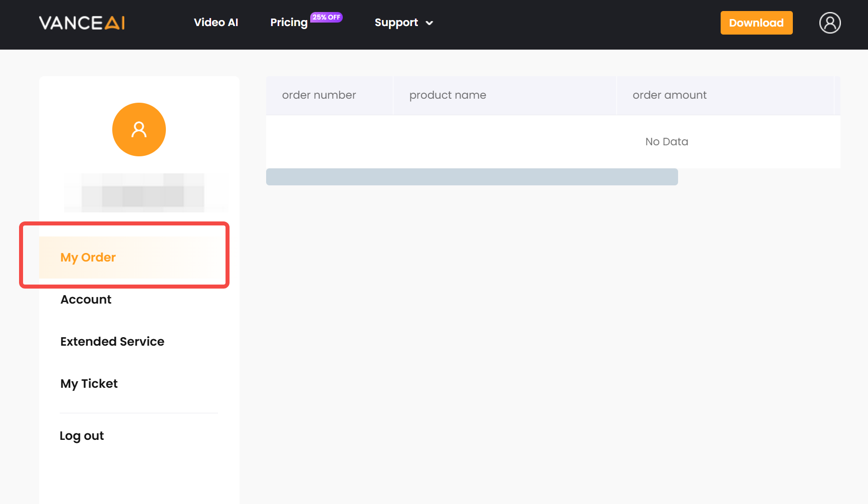Click the orange Download button
Image resolution: width=868 pixels, height=504 pixels.
(x=756, y=23)
